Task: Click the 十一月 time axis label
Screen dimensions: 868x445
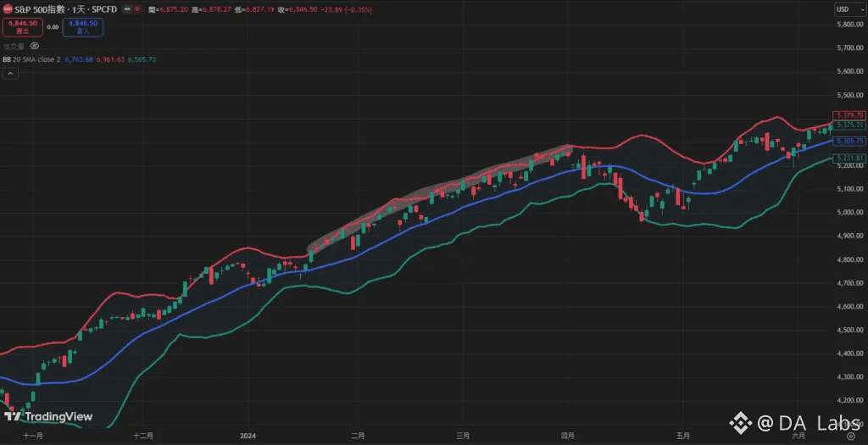Action: point(33,437)
